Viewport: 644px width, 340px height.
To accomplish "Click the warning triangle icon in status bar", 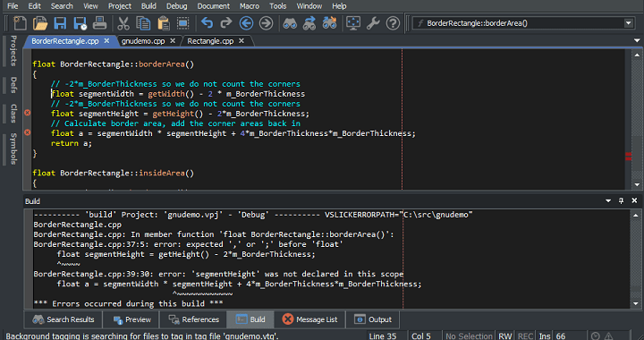I will tap(609, 336).
